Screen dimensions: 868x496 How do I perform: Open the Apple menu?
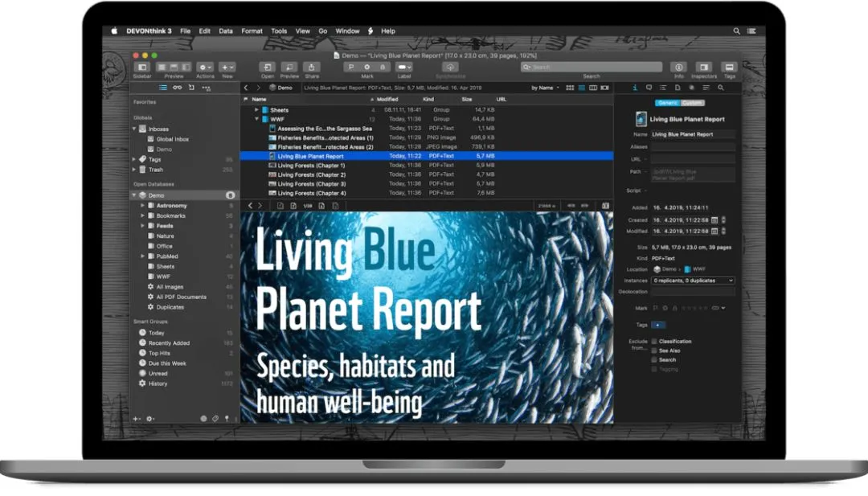tap(114, 31)
